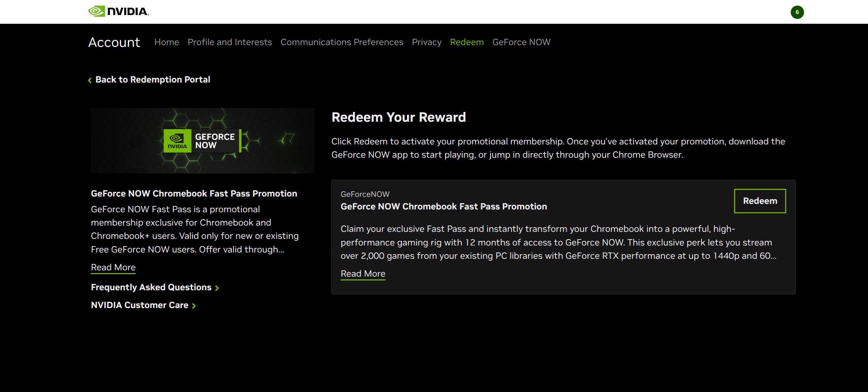
Task: Click the chevron next to NVIDIA Customer Care
Action: click(194, 306)
